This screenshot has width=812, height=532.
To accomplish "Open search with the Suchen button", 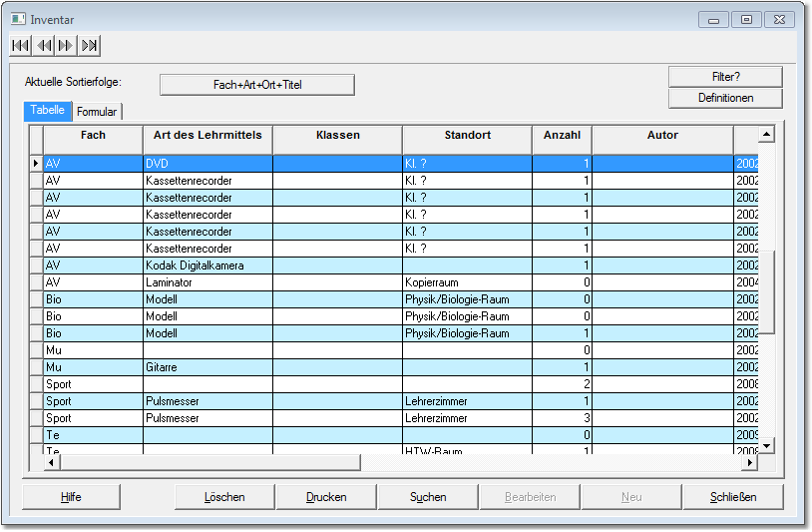I will click(x=428, y=497).
